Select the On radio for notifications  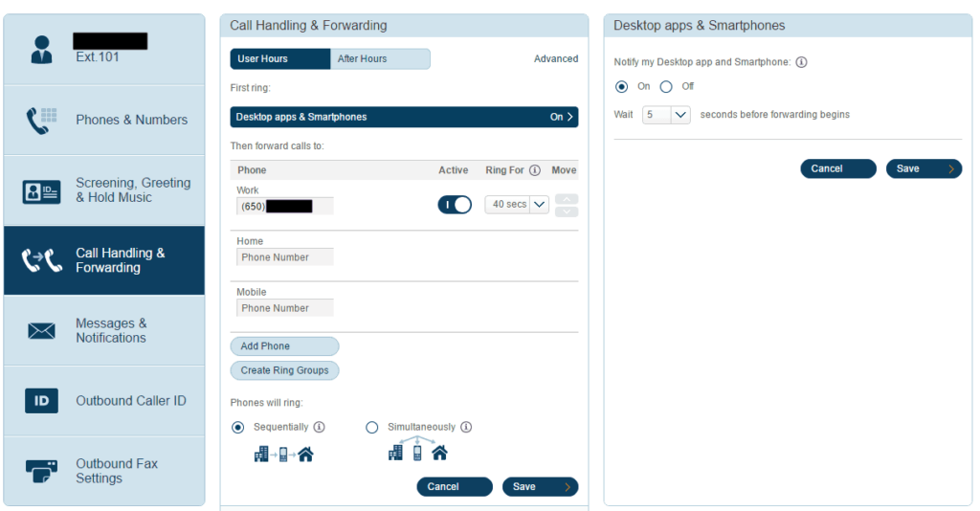coord(621,87)
